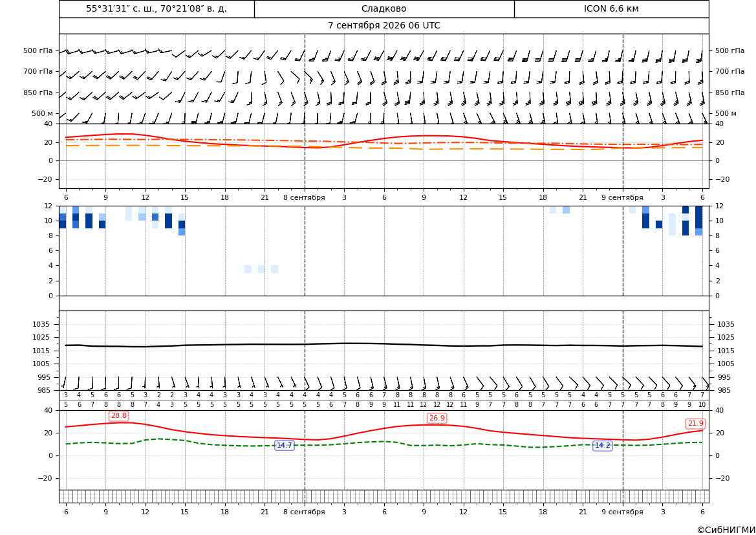Image resolution: width=756 pixels, height=535 pixels.
Task: Click the light-blue cloud cells near level 4
Action: pyautogui.click(x=261, y=269)
